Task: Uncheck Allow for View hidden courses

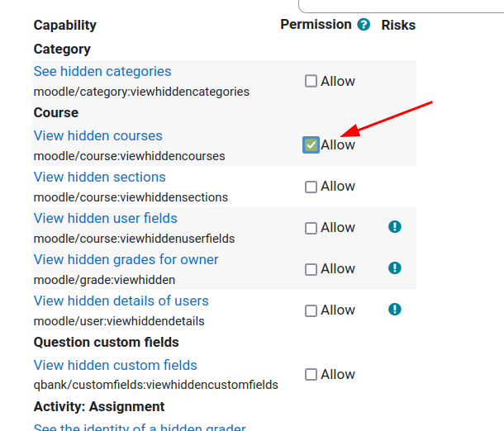Action: 311,144
